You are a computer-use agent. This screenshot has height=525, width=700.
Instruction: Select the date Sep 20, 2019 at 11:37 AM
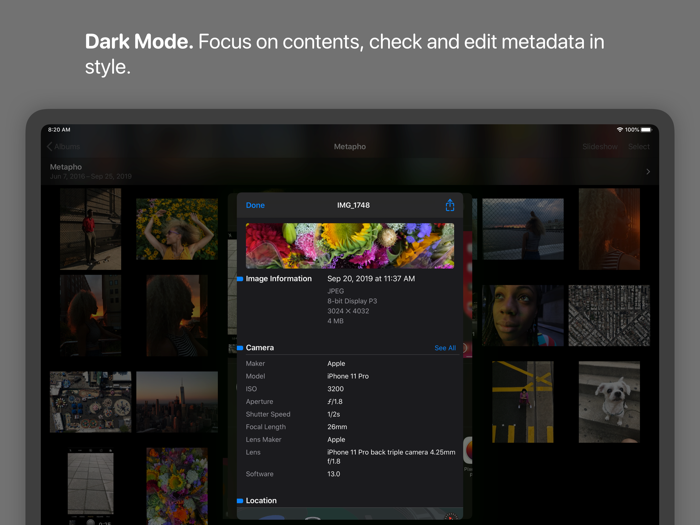pyautogui.click(x=371, y=279)
